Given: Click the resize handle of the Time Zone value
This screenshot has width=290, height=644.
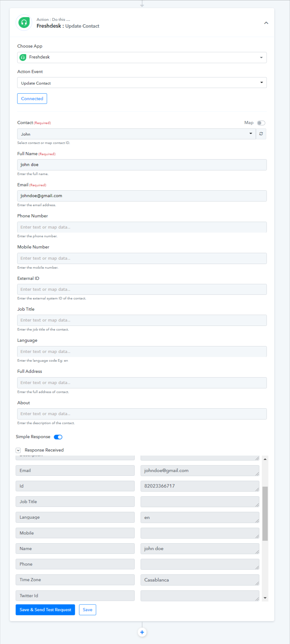Looking at the screenshot, I should click(257, 583).
